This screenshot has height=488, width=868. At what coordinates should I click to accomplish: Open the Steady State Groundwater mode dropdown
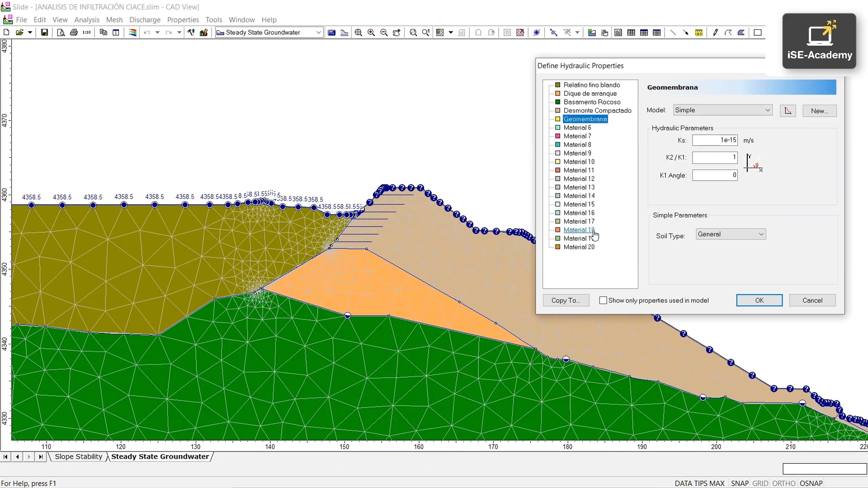click(x=269, y=33)
